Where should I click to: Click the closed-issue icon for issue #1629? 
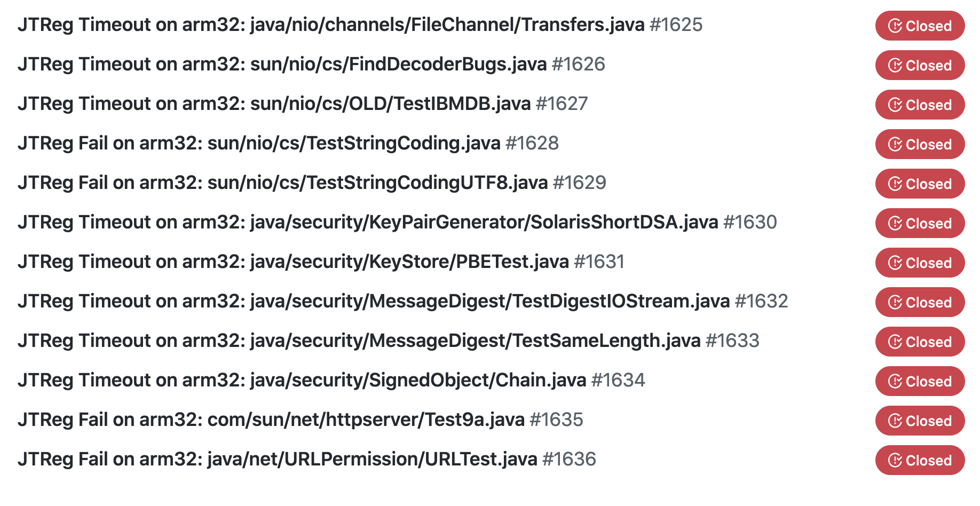click(x=895, y=184)
